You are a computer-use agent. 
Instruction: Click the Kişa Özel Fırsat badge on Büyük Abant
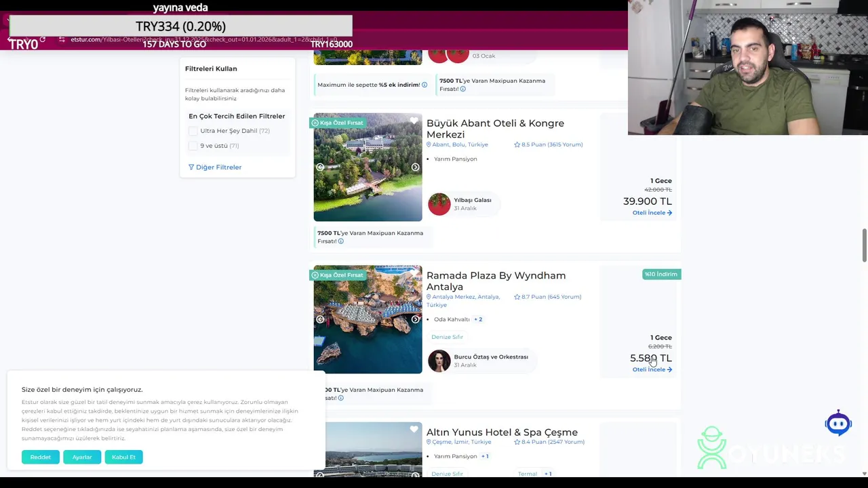pyautogui.click(x=338, y=123)
